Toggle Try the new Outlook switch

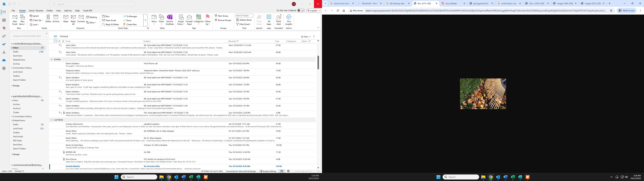[301, 11]
